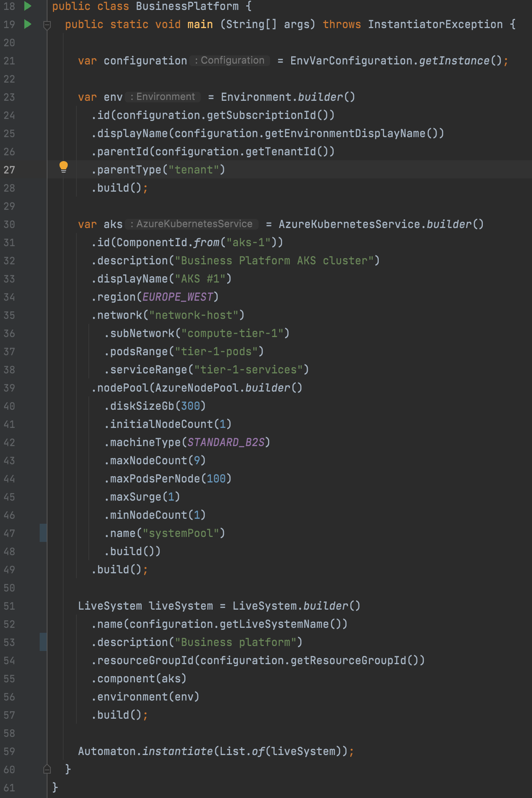532x798 pixels.
Task: Click the string "Business Platform AKS cluster"
Action: 274,261
